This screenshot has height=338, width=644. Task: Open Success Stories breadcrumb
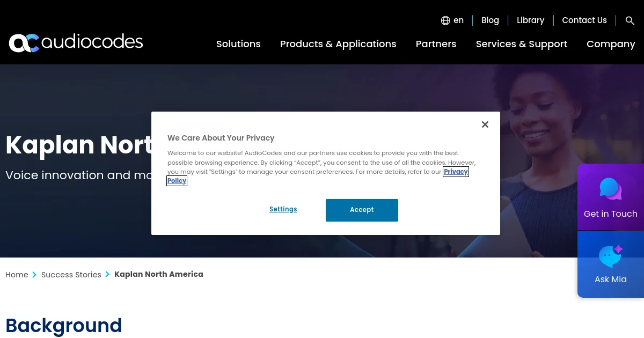[x=71, y=275]
